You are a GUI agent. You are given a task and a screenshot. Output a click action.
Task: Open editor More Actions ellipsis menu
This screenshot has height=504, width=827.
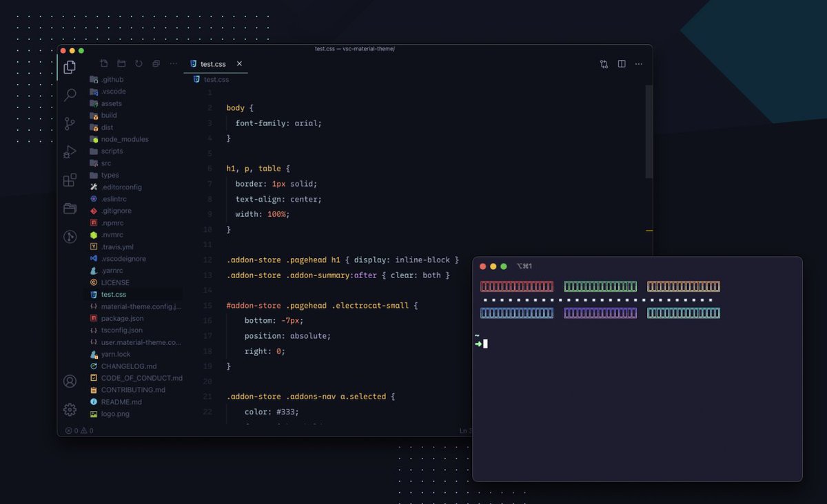pos(639,64)
